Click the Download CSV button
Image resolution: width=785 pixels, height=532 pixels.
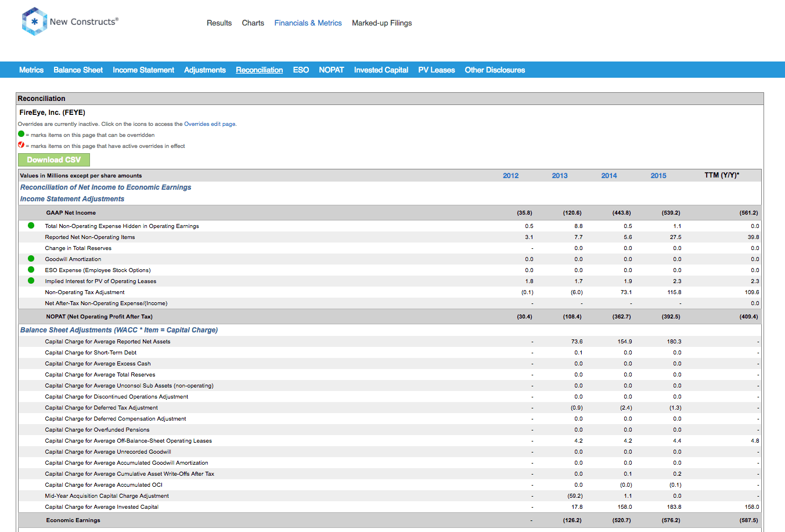pyautogui.click(x=54, y=160)
